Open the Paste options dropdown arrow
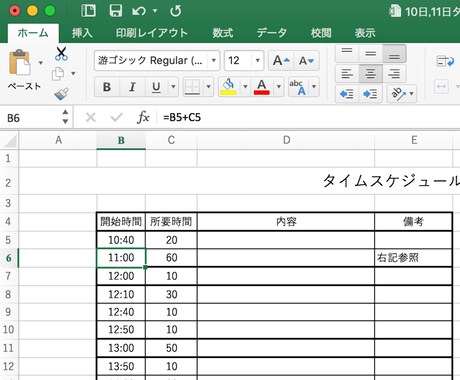460x380 pixels. click(41, 63)
